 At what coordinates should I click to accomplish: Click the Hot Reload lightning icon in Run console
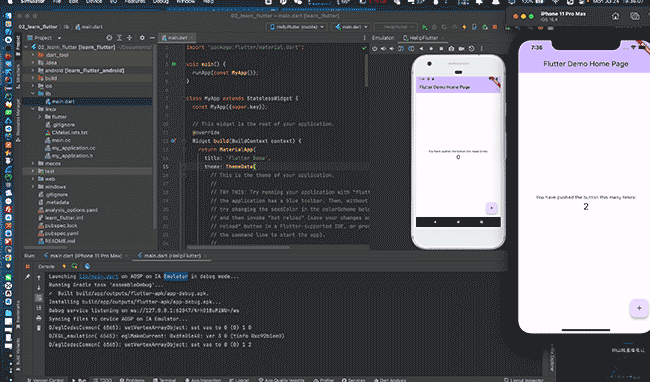tap(64, 266)
